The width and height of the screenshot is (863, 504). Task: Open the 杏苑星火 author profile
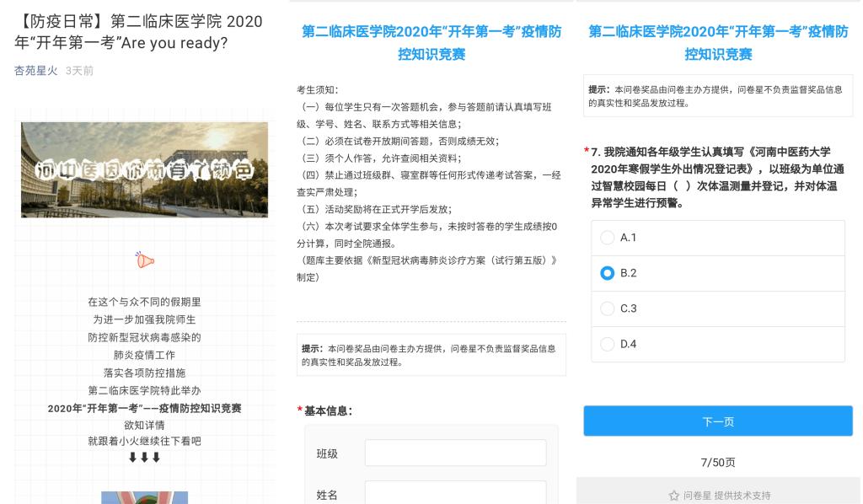36,71
